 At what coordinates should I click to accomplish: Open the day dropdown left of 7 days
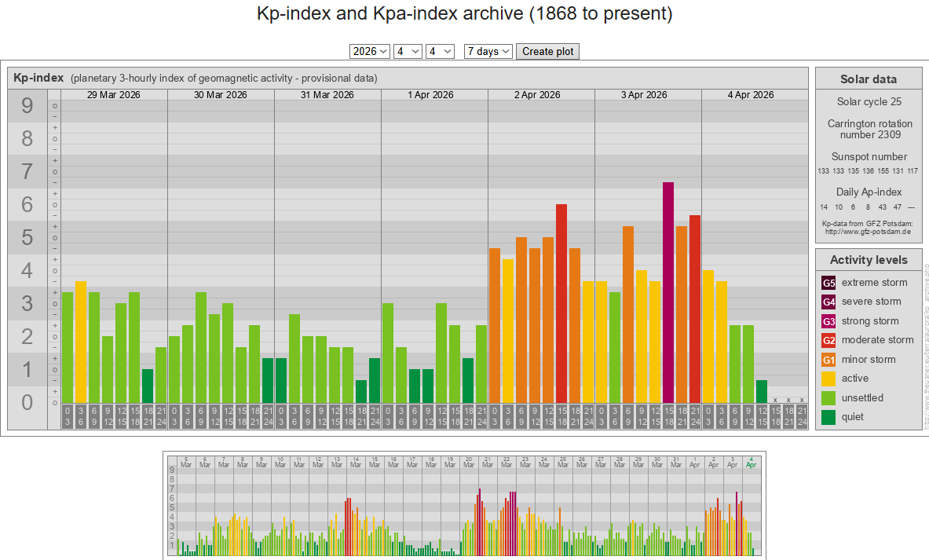click(x=440, y=51)
